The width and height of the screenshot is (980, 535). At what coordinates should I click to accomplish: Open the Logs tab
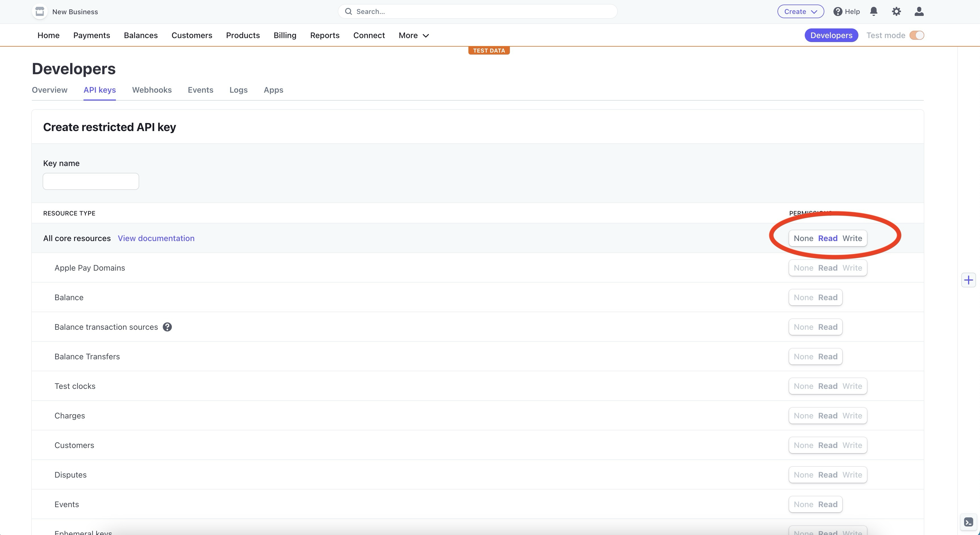point(238,90)
